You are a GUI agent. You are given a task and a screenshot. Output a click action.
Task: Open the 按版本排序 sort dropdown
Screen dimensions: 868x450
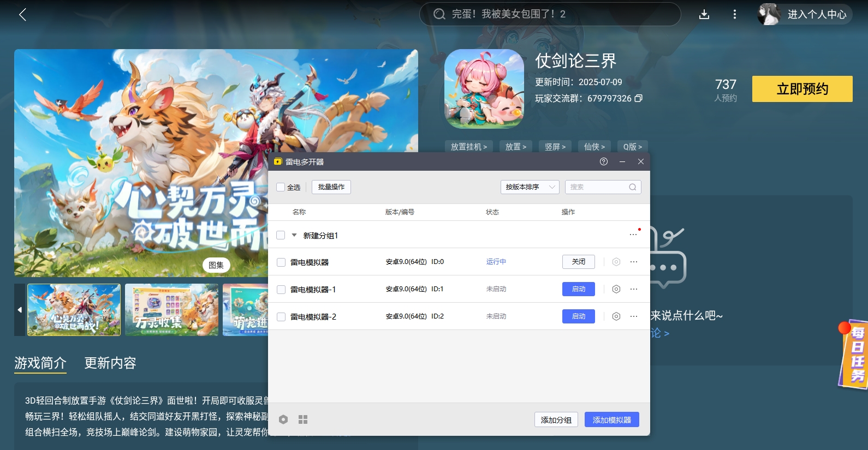530,187
